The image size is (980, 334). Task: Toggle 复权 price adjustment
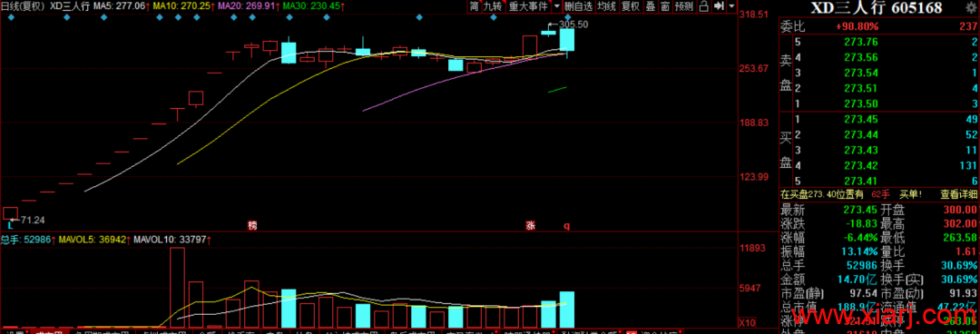pos(631,6)
